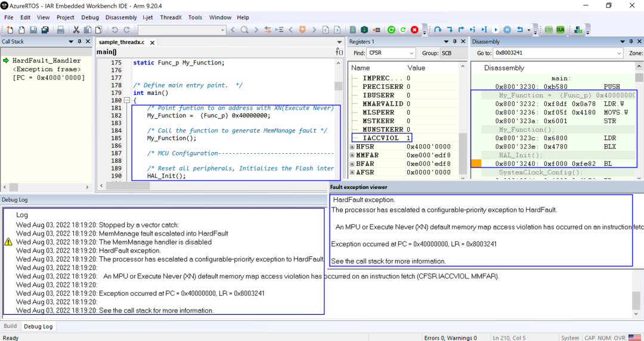The image size is (644, 341).
Task: Expand the HFSR register node
Action: pyautogui.click(x=352, y=147)
